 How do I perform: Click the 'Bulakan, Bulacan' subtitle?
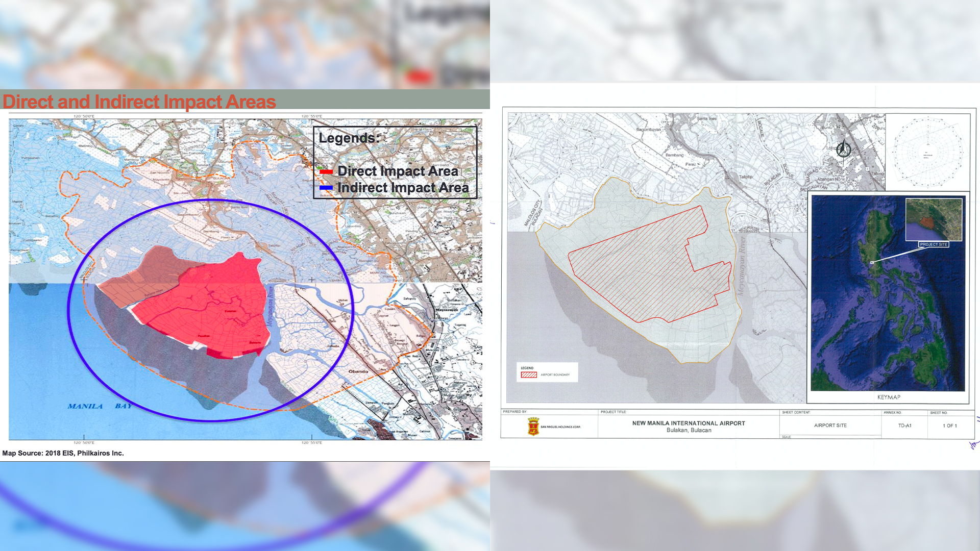(689, 430)
